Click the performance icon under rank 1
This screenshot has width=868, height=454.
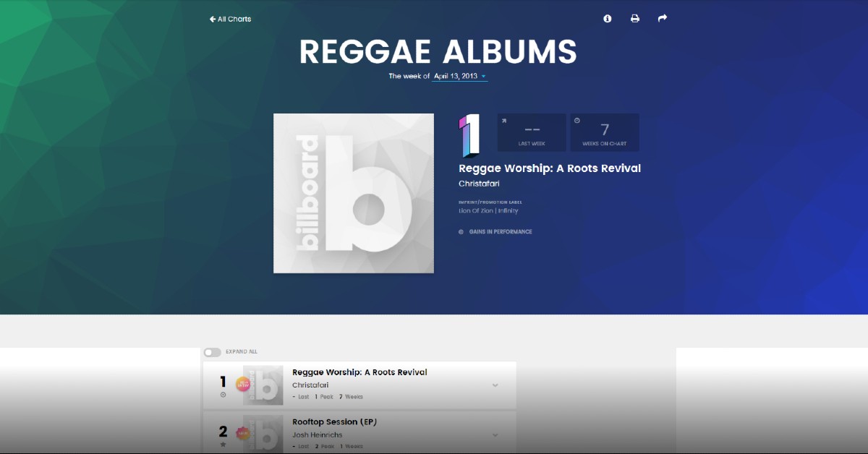click(223, 395)
